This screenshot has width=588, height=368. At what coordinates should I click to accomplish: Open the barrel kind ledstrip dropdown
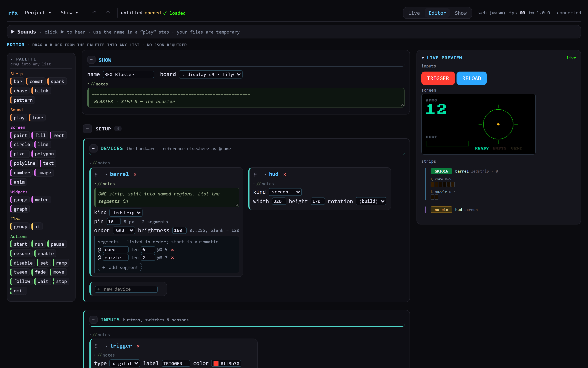pos(126,212)
